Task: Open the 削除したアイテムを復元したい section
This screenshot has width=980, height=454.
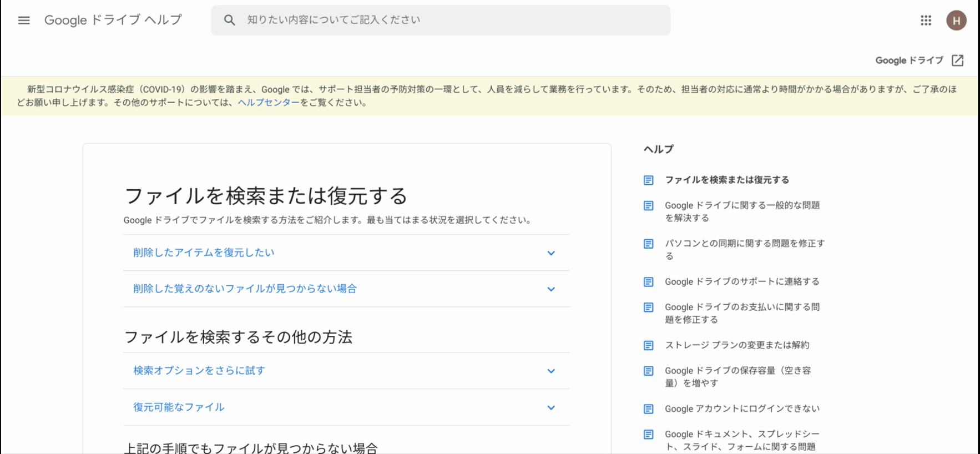Action: [x=346, y=253]
